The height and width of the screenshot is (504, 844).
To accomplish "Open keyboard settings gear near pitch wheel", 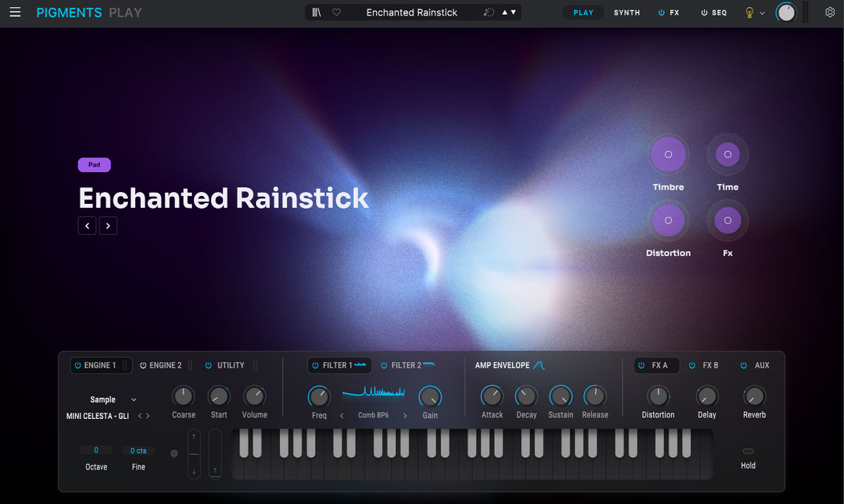I will (x=174, y=453).
